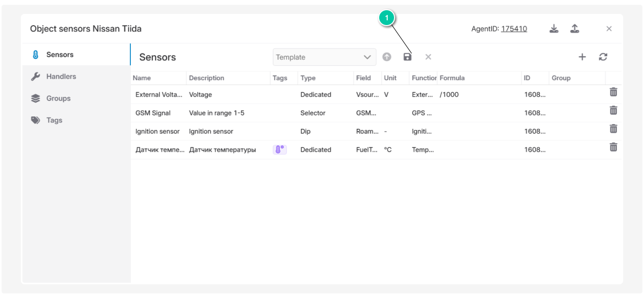The image size is (644, 295).
Task: Refresh the sensors list
Action: (603, 57)
